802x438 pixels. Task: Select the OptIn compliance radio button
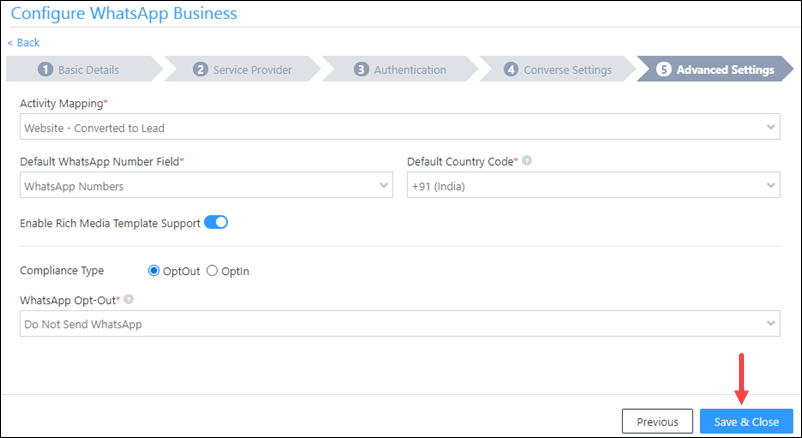click(x=212, y=271)
